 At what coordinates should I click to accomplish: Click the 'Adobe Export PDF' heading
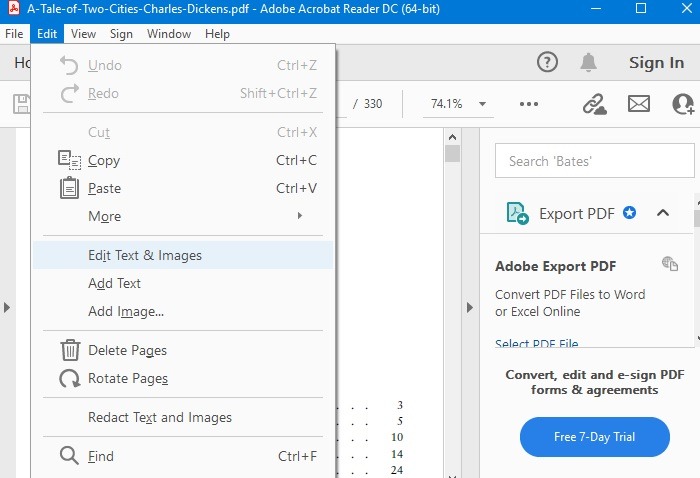point(555,266)
